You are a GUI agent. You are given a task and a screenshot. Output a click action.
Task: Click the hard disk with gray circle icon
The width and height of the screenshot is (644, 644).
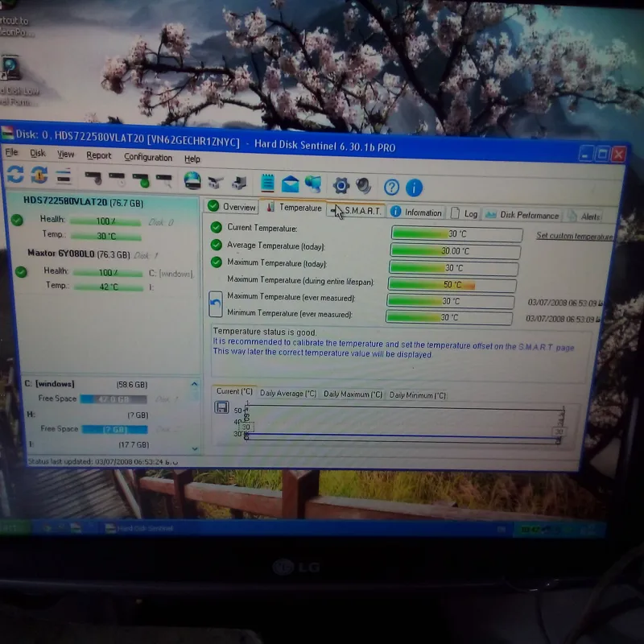click(93, 178)
